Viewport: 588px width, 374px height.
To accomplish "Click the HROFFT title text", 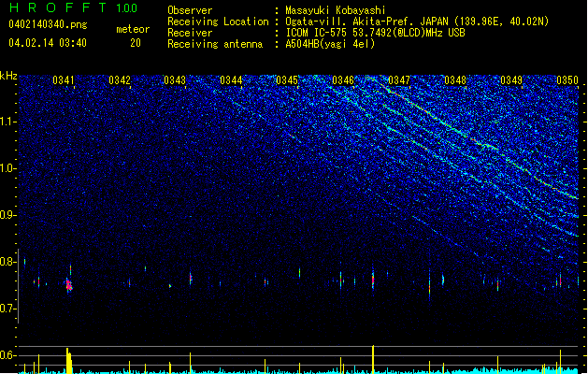I will (x=58, y=7).
